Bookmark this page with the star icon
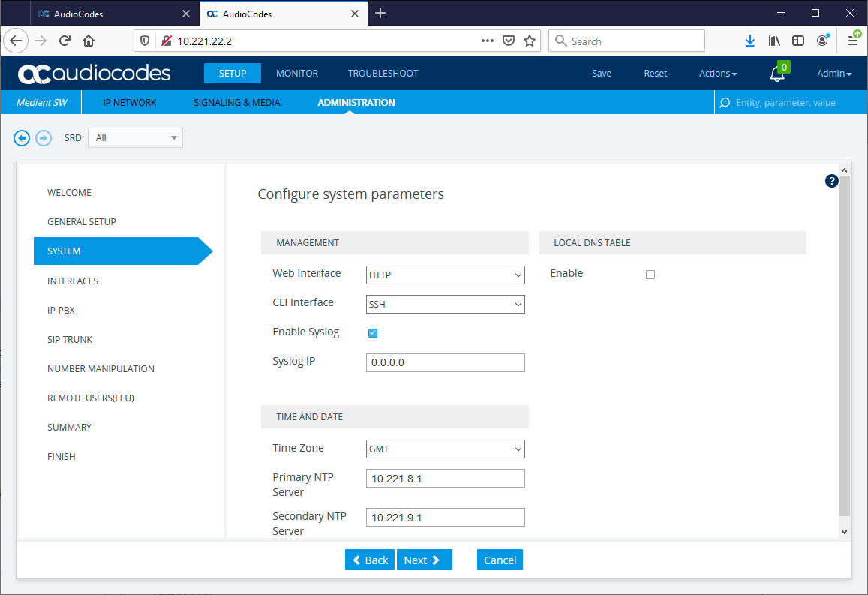This screenshot has height=595, width=868. click(x=530, y=41)
